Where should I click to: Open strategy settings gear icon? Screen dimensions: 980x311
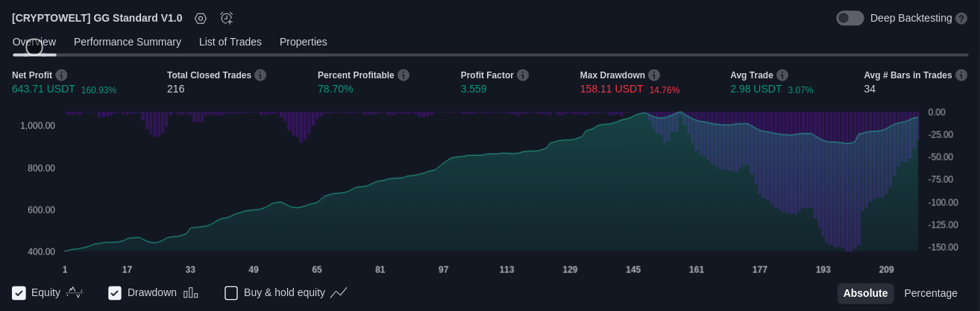click(200, 19)
